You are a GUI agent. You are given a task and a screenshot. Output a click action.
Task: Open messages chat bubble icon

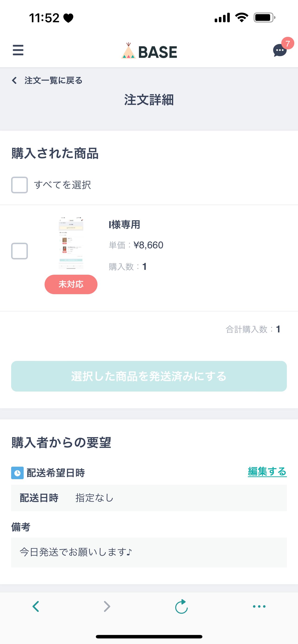[x=279, y=51]
